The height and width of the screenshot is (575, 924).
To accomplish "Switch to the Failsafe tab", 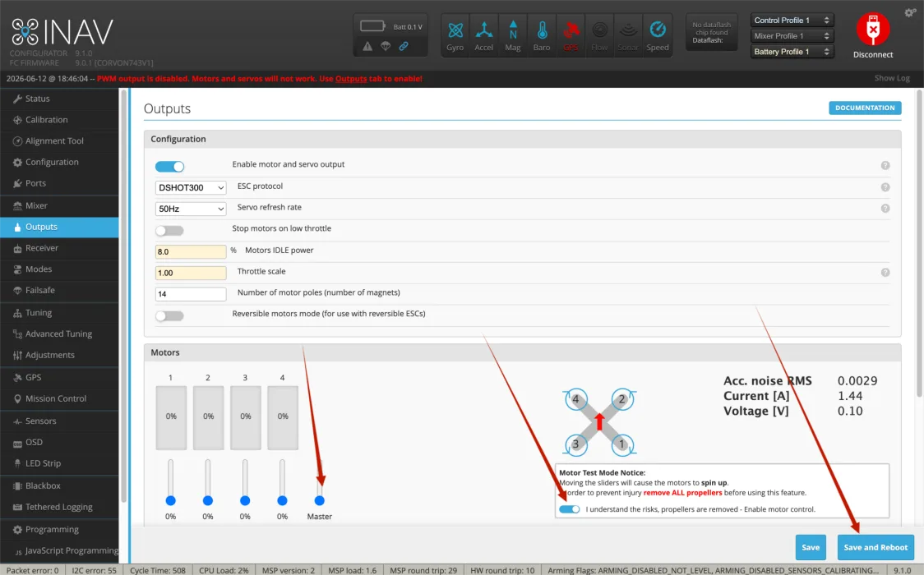I will pos(59,290).
